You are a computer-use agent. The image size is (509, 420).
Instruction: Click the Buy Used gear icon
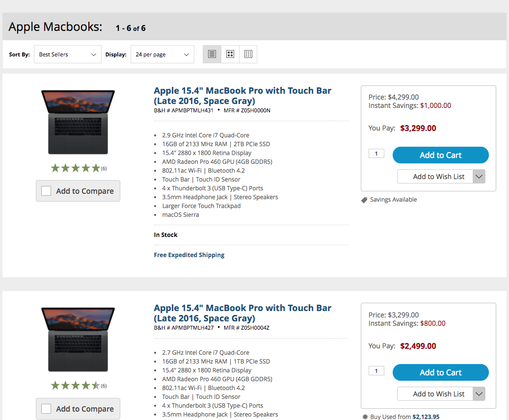click(365, 417)
